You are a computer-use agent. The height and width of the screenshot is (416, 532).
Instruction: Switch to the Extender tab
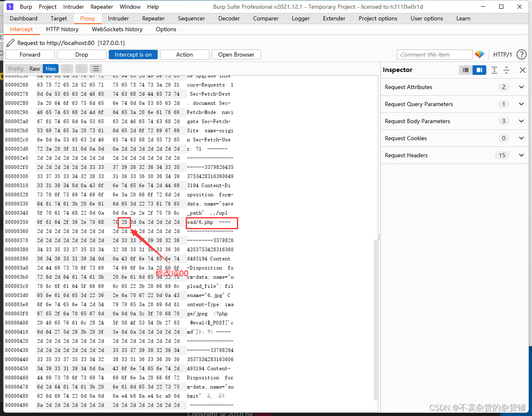pos(334,18)
